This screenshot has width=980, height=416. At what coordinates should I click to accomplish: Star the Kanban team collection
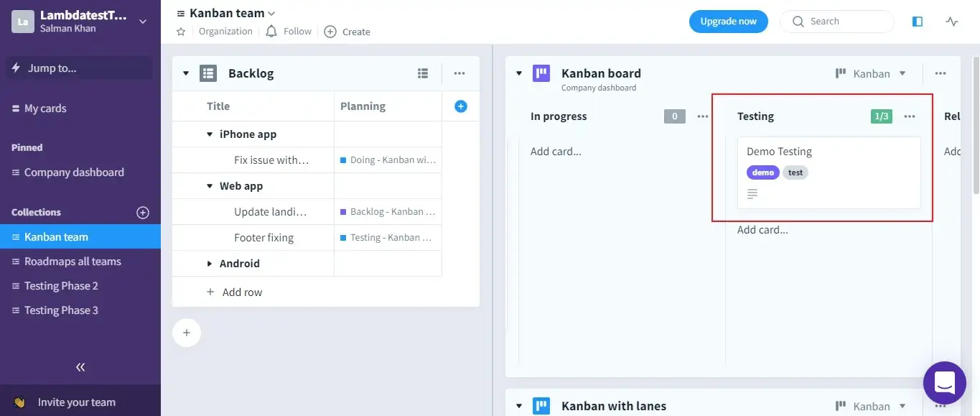[180, 32]
